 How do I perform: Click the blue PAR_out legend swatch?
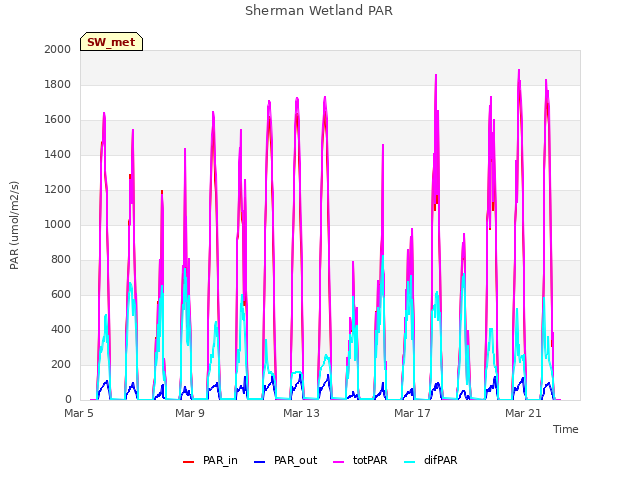259,462
